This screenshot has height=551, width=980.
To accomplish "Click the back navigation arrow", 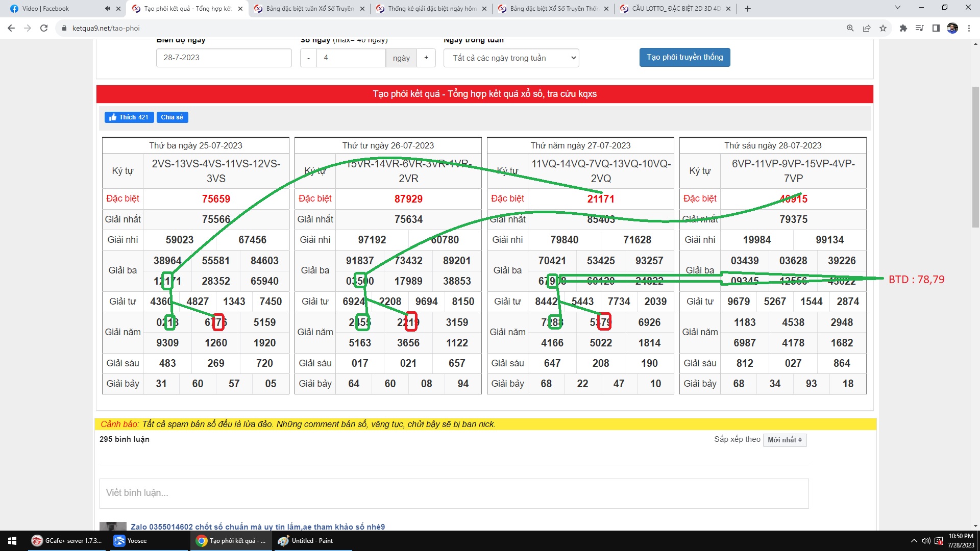I will click(x=11, y=28).
